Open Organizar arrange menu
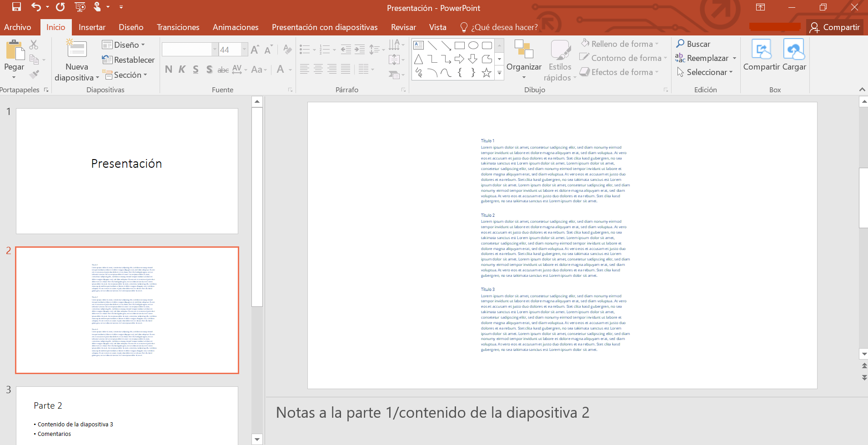The image size is (868, 445). tap(524, 60)
